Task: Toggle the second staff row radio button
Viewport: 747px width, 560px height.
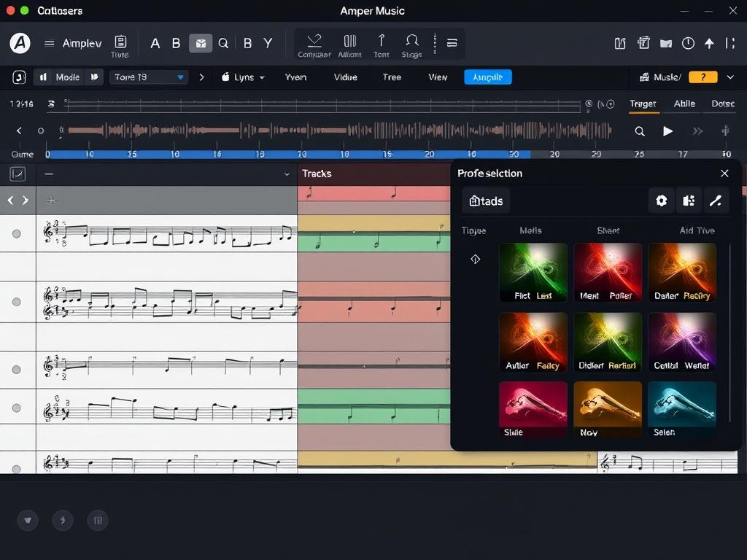Action: (17, 302)
